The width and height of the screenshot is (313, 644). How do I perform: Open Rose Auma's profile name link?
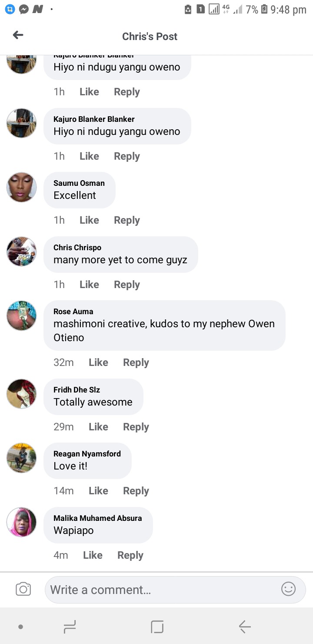point(73,312)
